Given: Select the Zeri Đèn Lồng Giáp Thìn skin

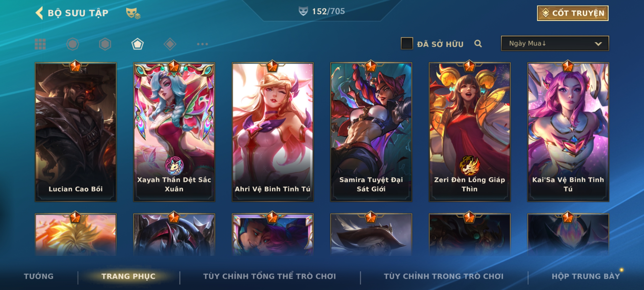Looking at the screenshot, I should pyautogui.click(x=470, y=132).
